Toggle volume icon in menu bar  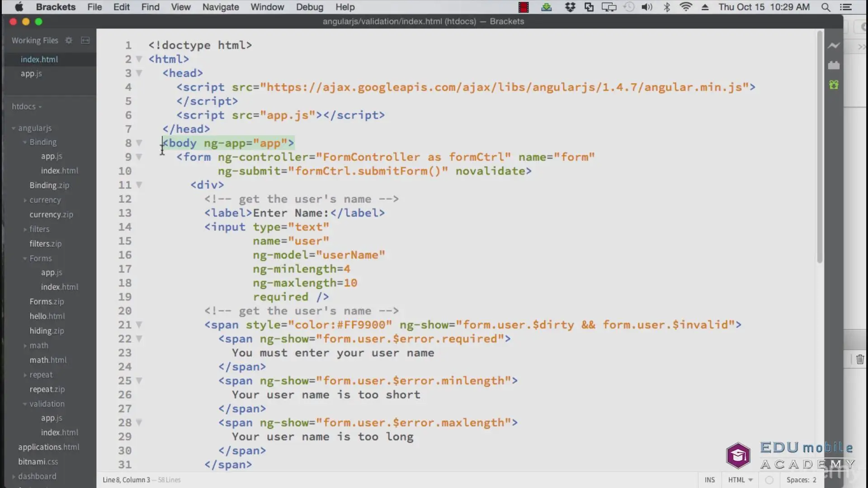click(647, 7)
